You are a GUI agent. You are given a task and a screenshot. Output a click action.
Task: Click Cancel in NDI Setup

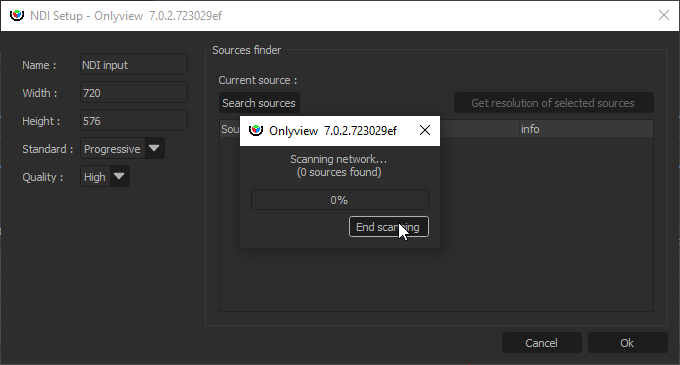pos(541,343)
